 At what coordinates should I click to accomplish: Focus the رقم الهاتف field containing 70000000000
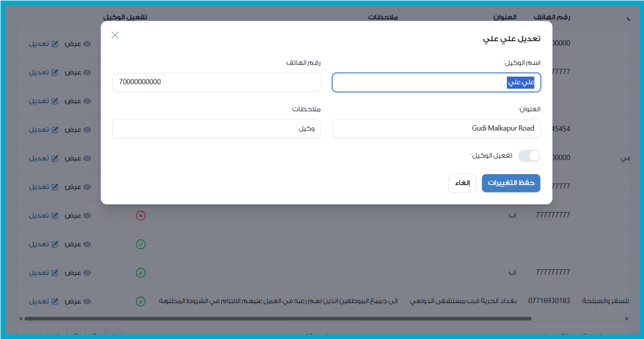click(x=216, y=82)
